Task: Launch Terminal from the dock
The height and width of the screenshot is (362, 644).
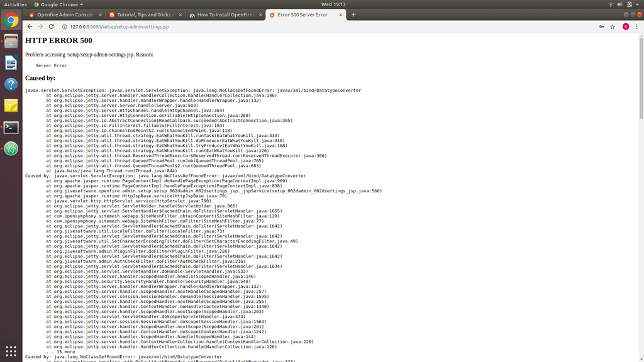Action: coord(10,127)
